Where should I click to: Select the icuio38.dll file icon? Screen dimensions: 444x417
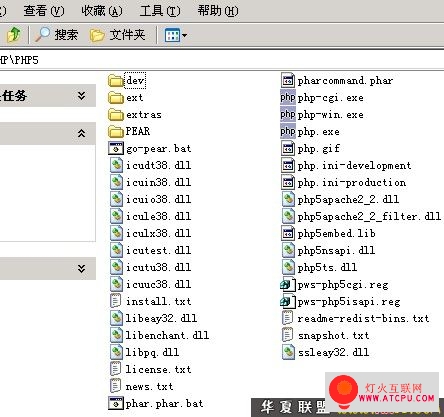(116, 199)
